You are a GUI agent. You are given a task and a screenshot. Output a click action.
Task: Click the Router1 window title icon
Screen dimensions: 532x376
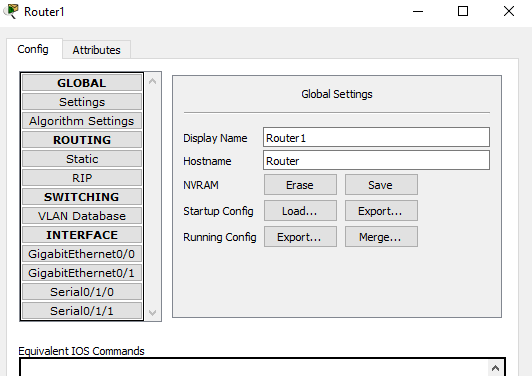tap(11, 11)
